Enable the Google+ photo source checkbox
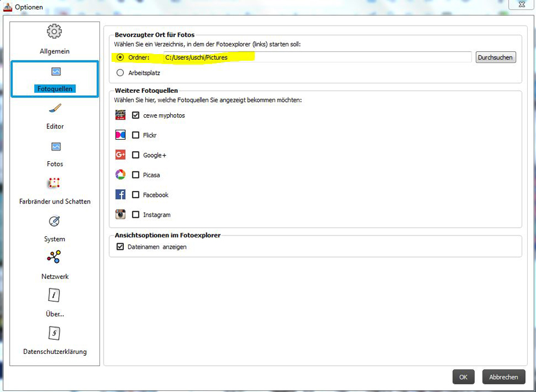The width and height of the screenshot is (536, 392). (x=136, y=155)
